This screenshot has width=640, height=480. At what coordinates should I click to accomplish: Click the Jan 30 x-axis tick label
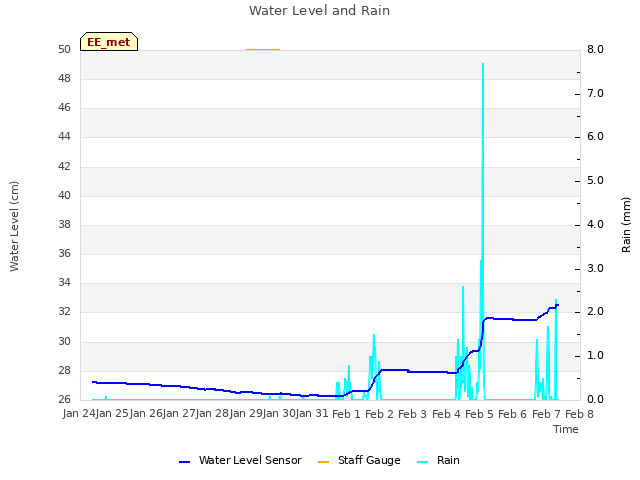coord(280,414)
